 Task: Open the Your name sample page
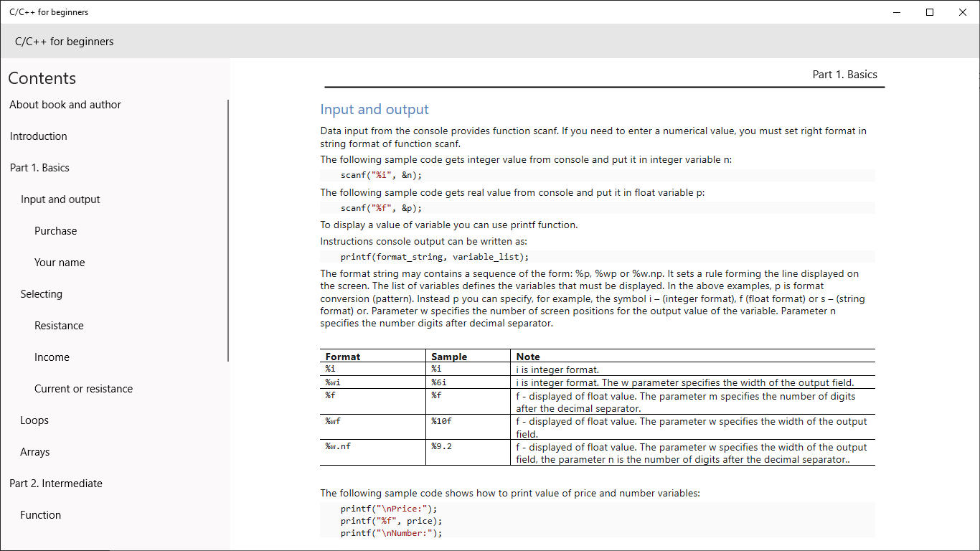click(x=60, y=262)
